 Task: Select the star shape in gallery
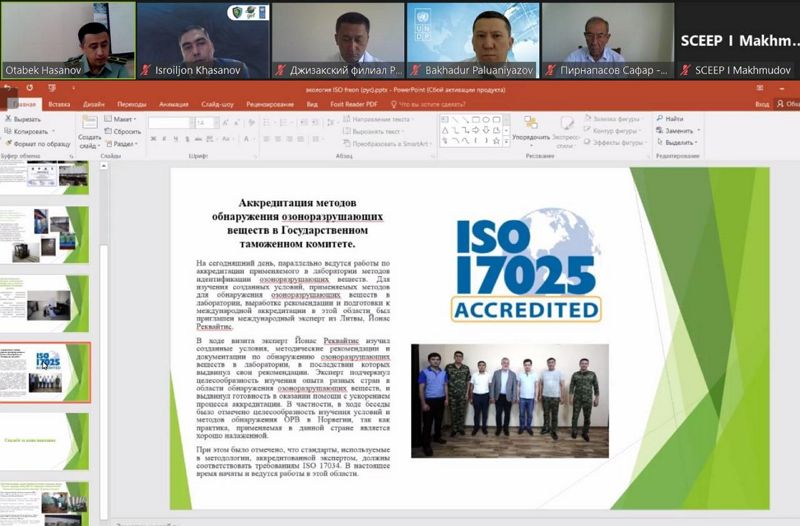(496, 140)
